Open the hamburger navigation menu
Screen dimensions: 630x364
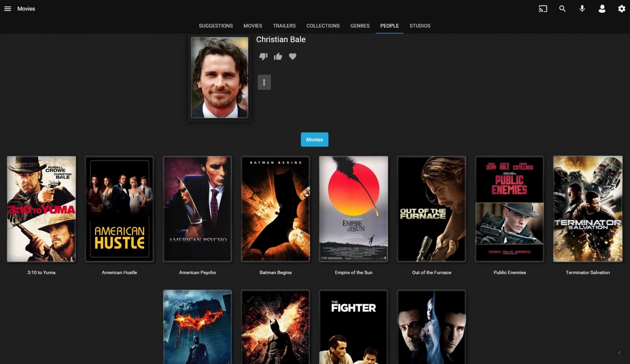[7, 9]
